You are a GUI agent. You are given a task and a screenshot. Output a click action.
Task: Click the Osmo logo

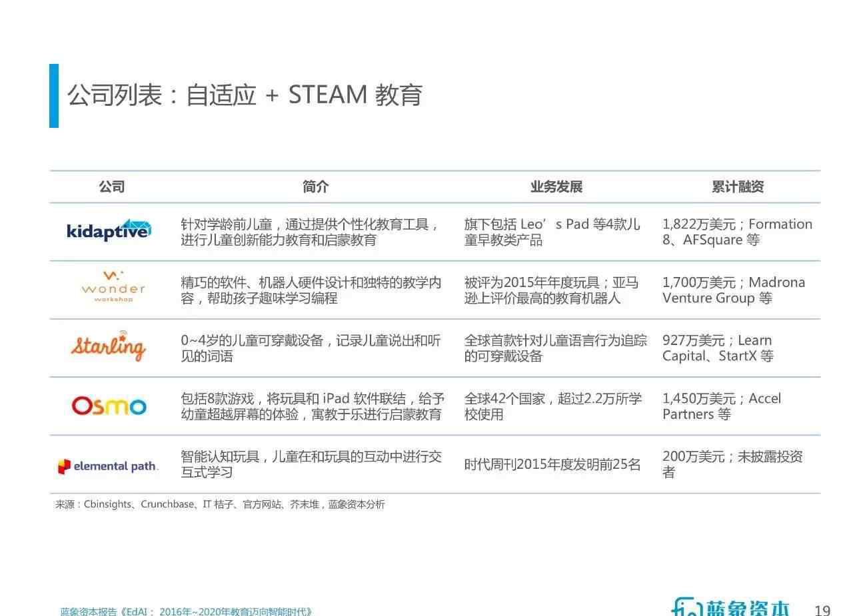109,405
